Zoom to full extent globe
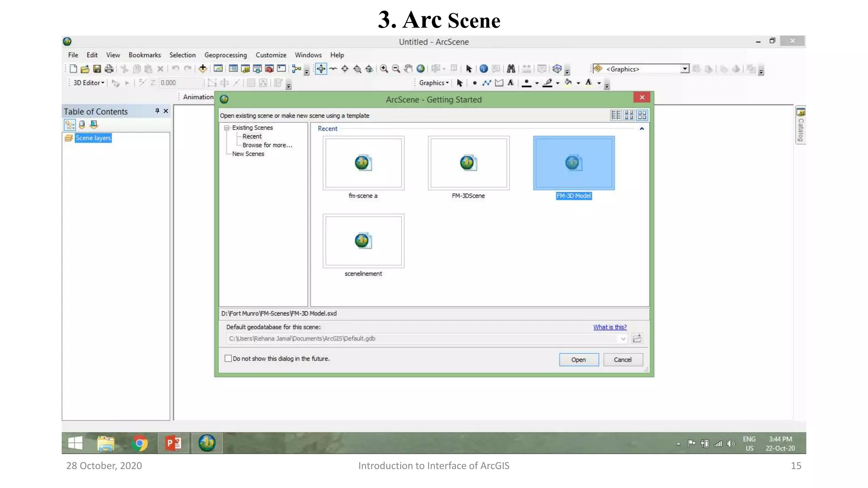This screenshot has width=868, height=488. click(x=420, y=69)
